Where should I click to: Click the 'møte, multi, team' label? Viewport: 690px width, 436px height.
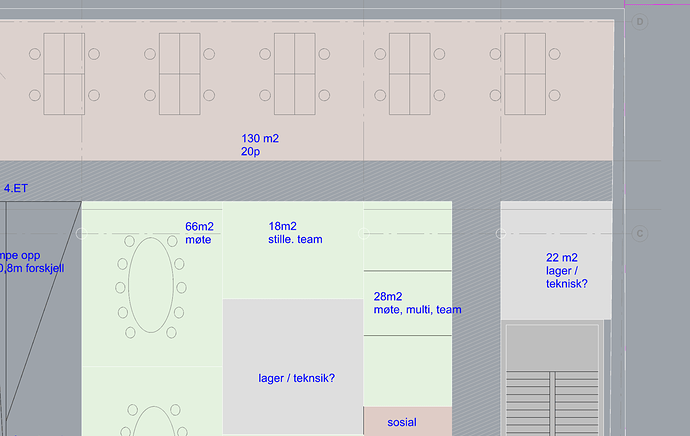(x=418, y=310)
